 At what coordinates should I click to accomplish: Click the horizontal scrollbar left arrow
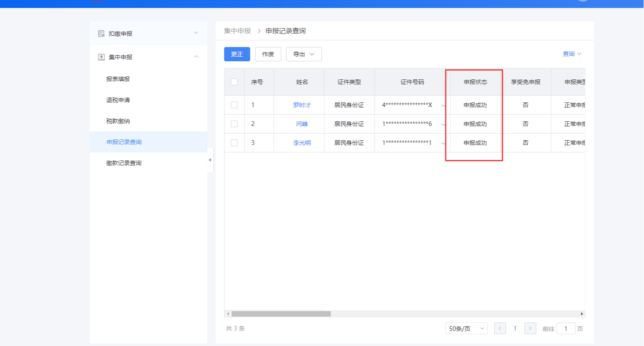pyautogui.click(x=228, y=314)
